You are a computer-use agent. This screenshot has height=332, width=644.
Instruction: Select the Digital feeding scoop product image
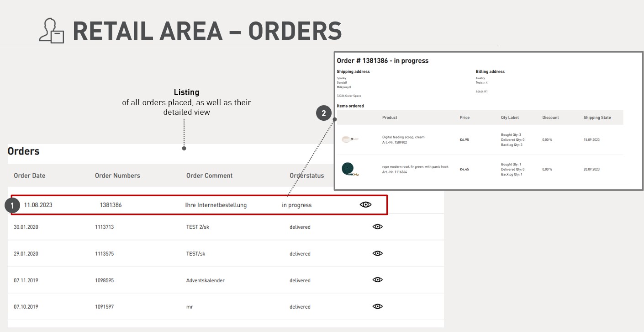point(350,139)
